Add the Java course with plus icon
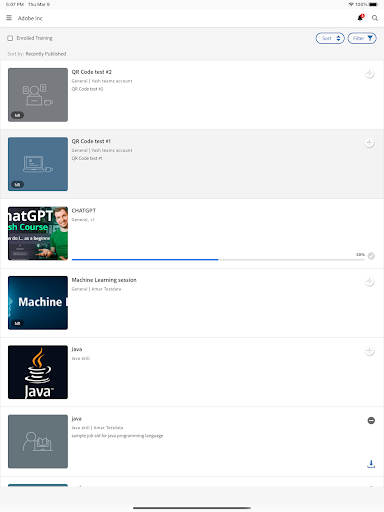Image resolution: width=384 pixels, height=512 pixels. click(369, 351)
